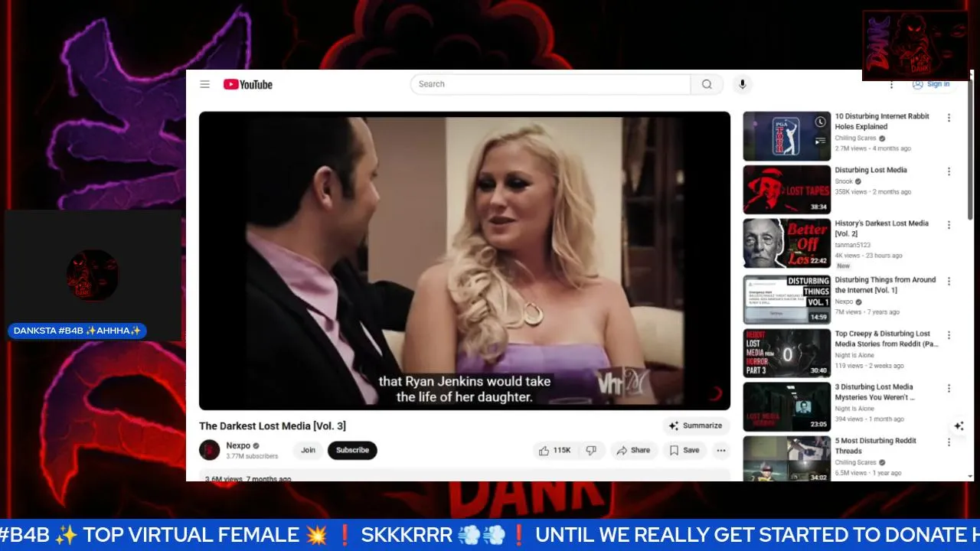The image size is (980, 551).
Task: Click the sparkle Ask icon at right edge
Action: click(959, 426)
